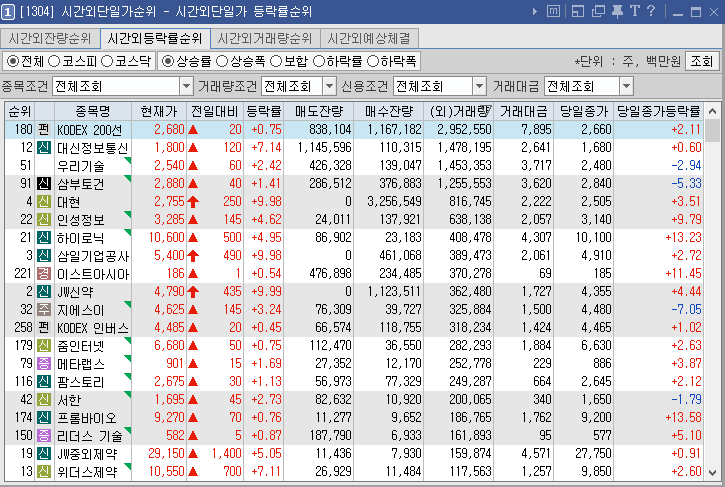The width and height of the screenshot is (725, 487).
Task: Click the 주 badge beside 지에스이
Action: pyautogui.click(x=44, y=309)
